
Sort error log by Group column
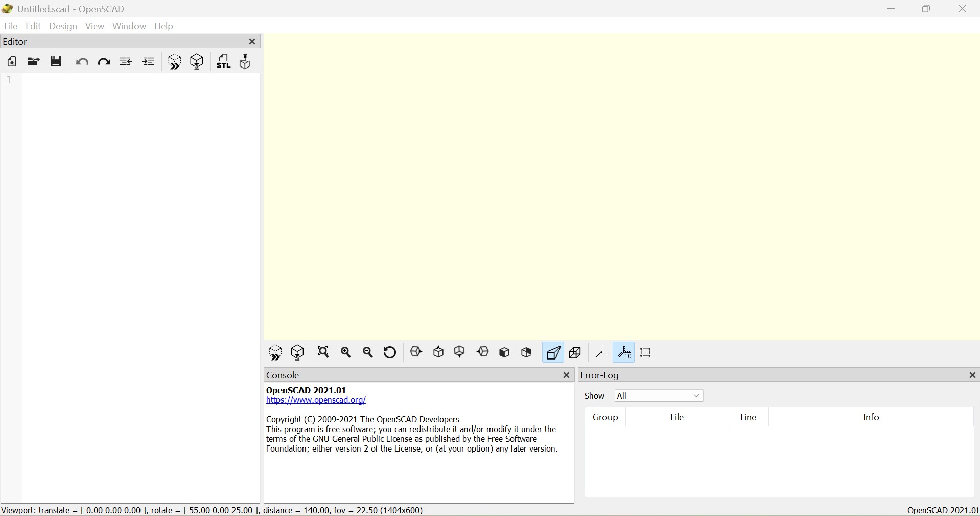(605, 418)
